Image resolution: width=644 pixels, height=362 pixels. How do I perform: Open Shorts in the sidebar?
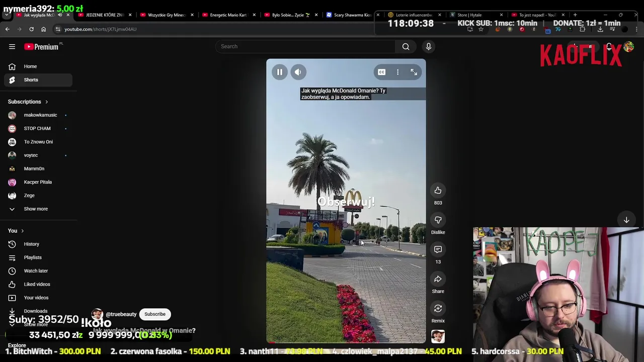point(38,80)
